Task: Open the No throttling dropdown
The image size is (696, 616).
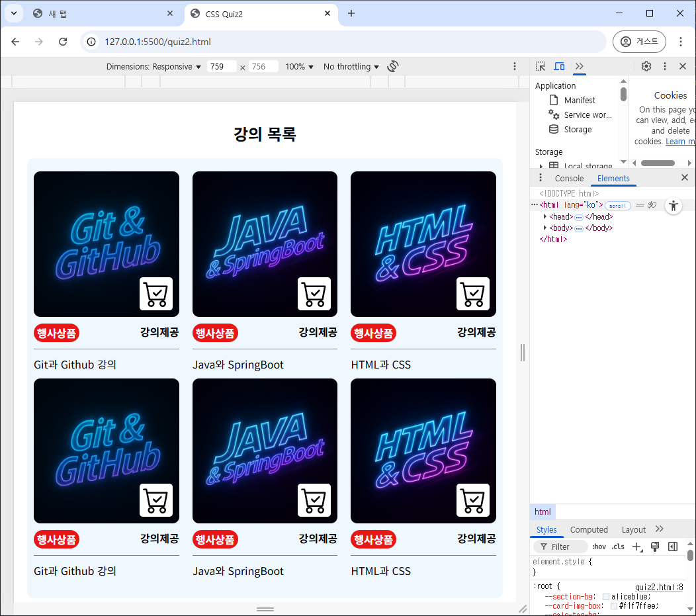Action: [351, 67]
